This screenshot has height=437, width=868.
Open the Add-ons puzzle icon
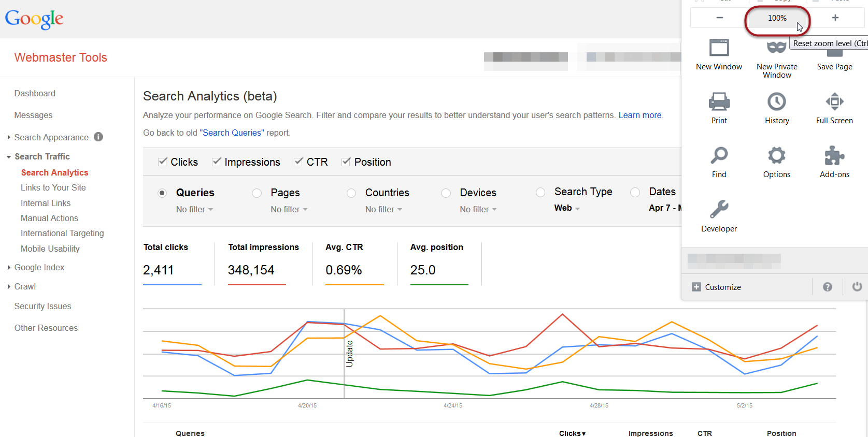pos(834,155)
